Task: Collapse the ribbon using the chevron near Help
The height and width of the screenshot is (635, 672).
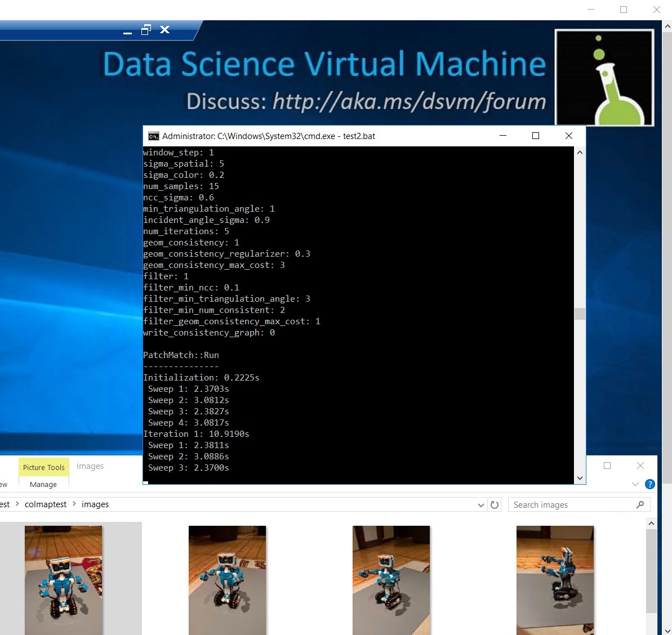Action: click(635, 484)
